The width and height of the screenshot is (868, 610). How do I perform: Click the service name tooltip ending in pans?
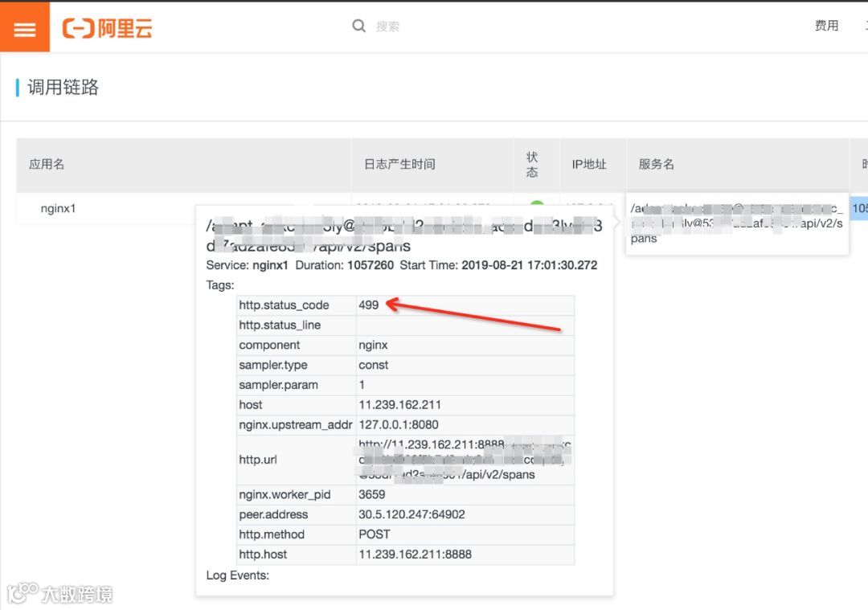click(x=737, y=223)
